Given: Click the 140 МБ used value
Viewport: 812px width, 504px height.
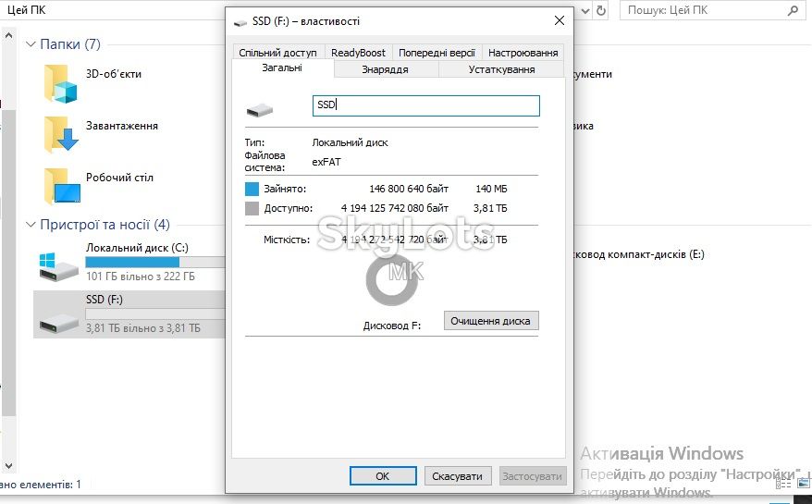Looking at the screenshot, I should 491,189.
